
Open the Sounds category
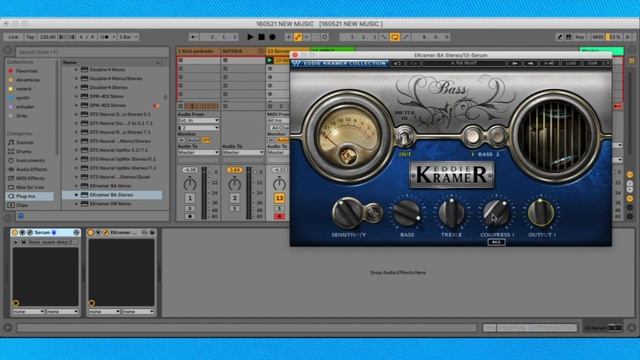coord(24,142)
